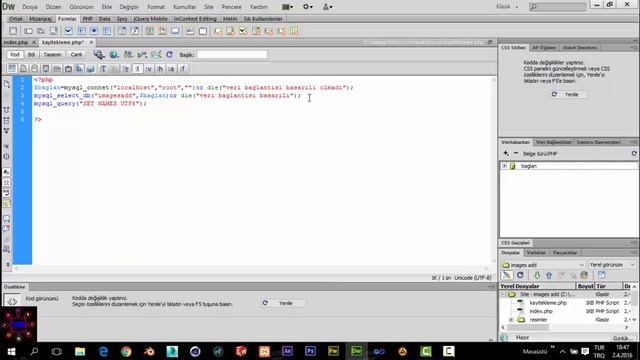Refresh the Files panel list
Viewport: 640px width, 360px height.
point(520,275)
